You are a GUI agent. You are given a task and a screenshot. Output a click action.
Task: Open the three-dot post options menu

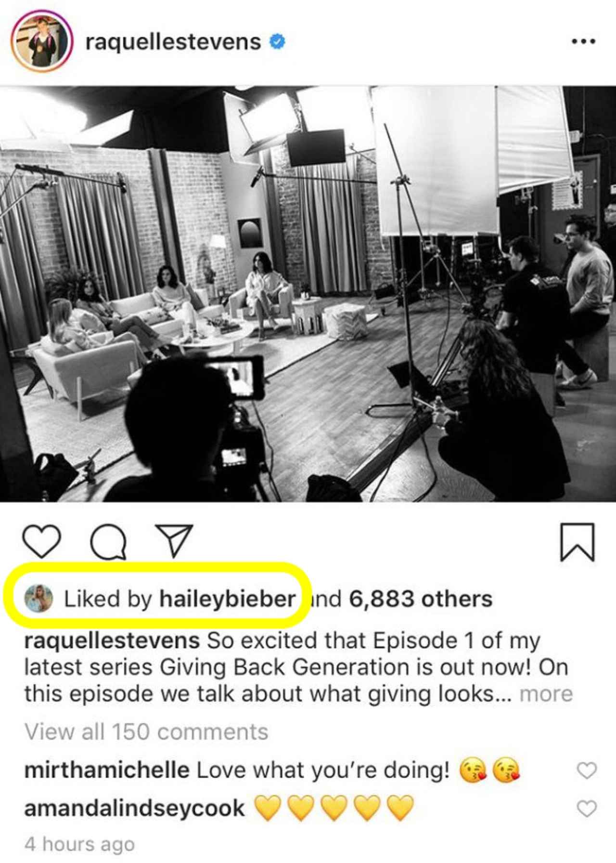tap(584, 42)
